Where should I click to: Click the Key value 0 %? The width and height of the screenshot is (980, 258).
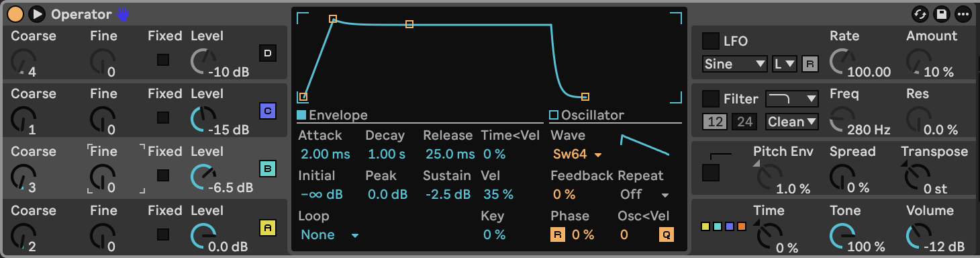494,234
